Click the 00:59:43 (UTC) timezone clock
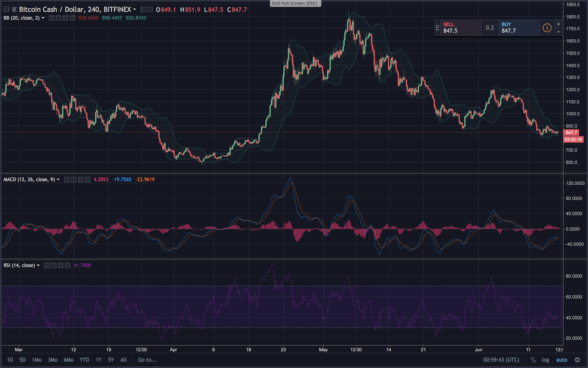Screen dimensions: 588x368 [x=501, y=360]
